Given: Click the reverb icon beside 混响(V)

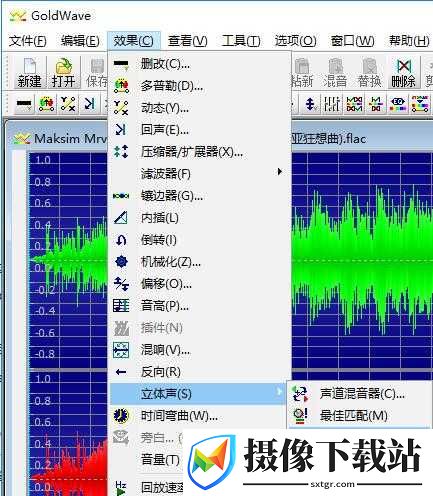Looking at the screenshot, I should pos(121,350).
